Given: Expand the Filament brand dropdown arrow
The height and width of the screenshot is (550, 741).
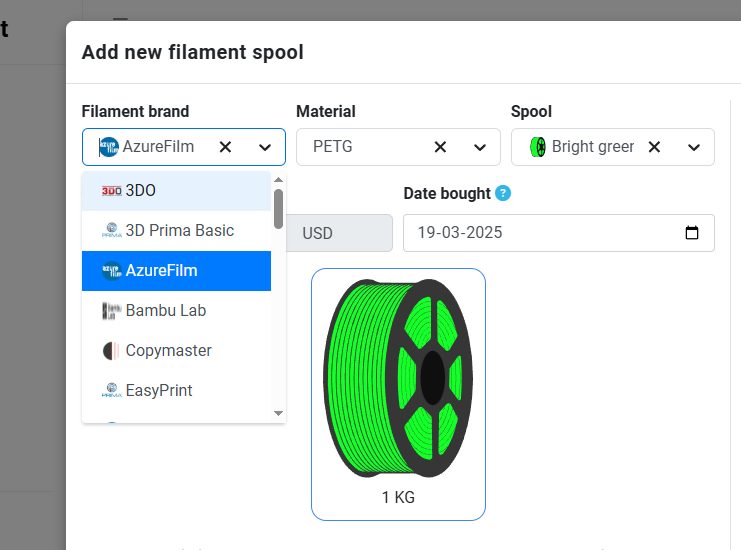Looking at the screenshot, I should (265, 147).
